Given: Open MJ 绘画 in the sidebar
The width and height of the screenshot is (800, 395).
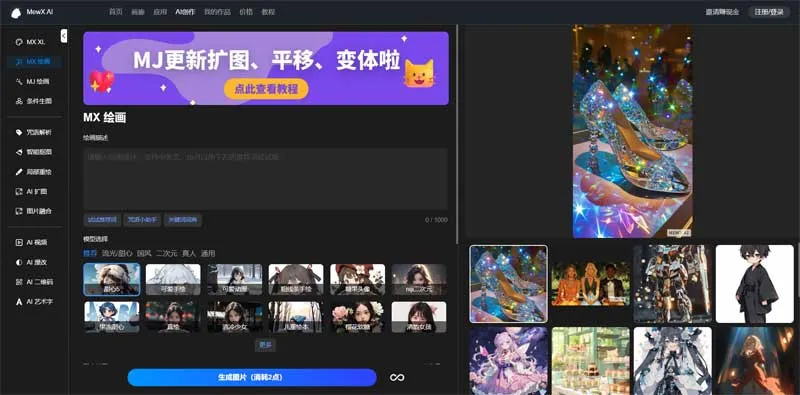Looking at the screenshot, I should coord(33,82).
